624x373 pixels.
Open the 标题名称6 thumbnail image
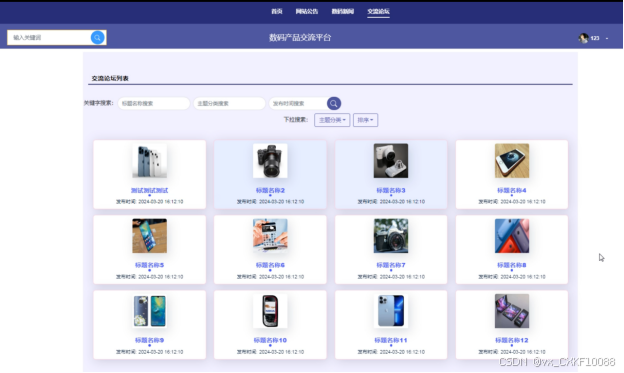270,236
